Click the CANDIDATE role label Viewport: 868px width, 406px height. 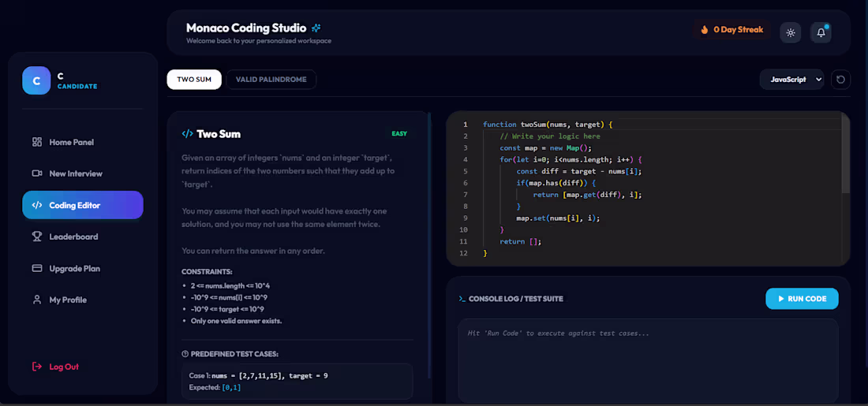[x=77, y=86]
